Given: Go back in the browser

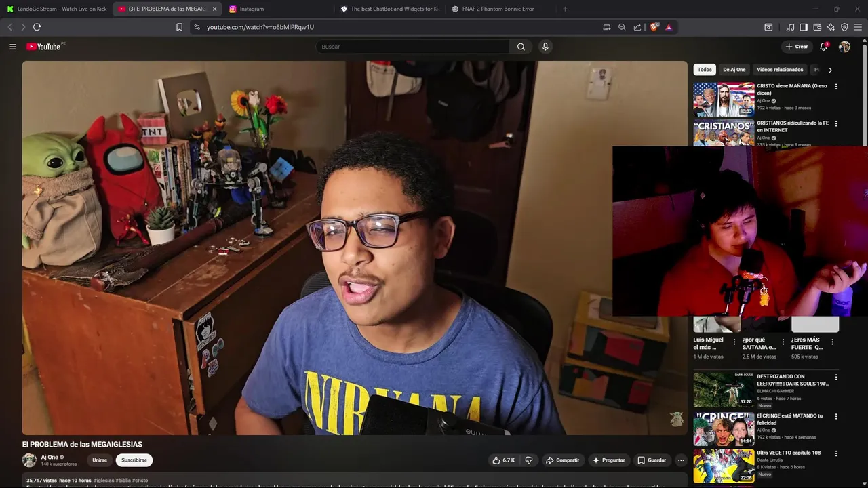Looking at the screenshot, I should (9, 27).
